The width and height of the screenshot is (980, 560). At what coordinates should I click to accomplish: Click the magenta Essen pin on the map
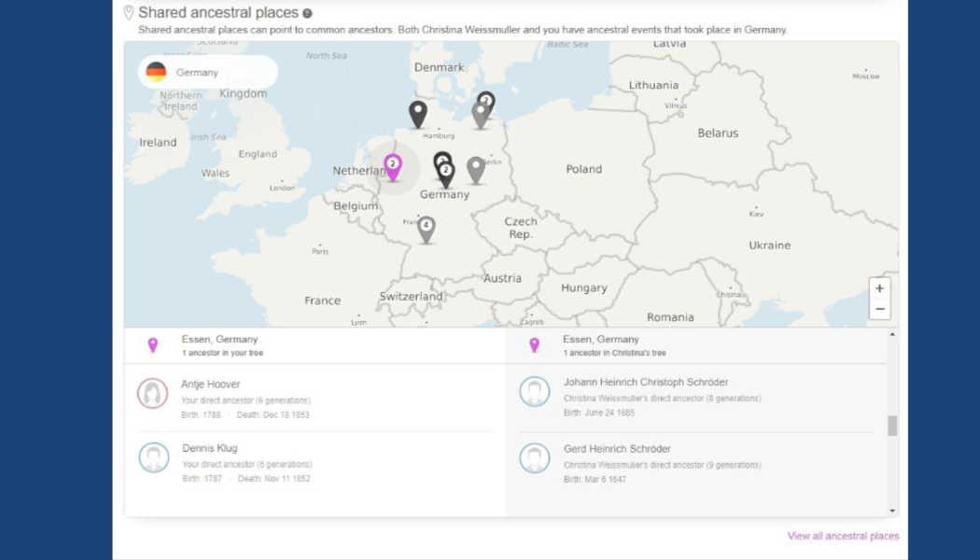click(x=393, y=167)
